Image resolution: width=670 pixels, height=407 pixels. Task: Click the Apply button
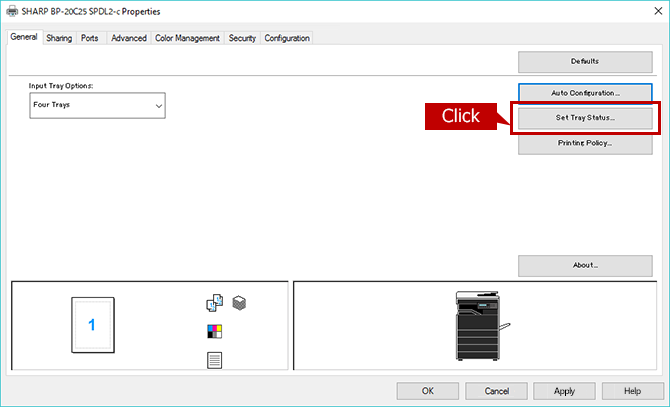[564, 391]
